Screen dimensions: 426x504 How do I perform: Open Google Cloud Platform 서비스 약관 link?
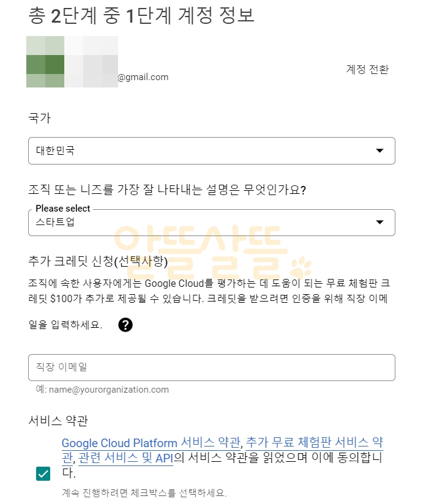coord(151,443)
